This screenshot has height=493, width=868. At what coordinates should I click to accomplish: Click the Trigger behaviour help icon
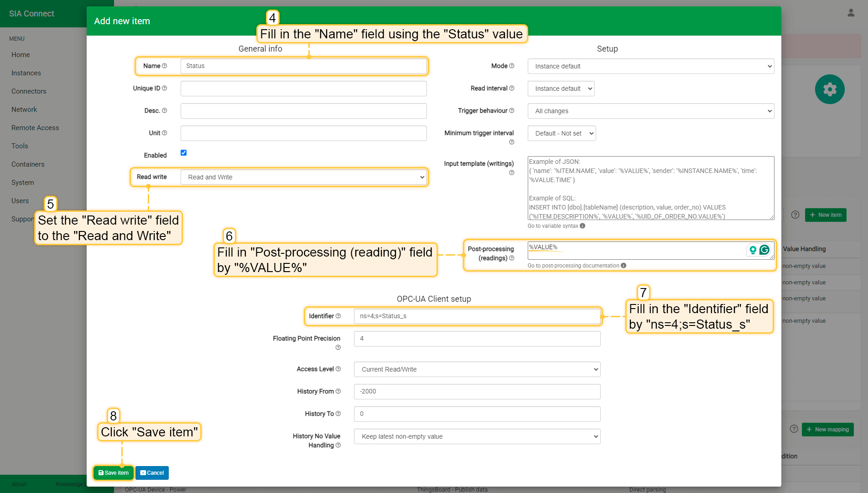[512, 111]
